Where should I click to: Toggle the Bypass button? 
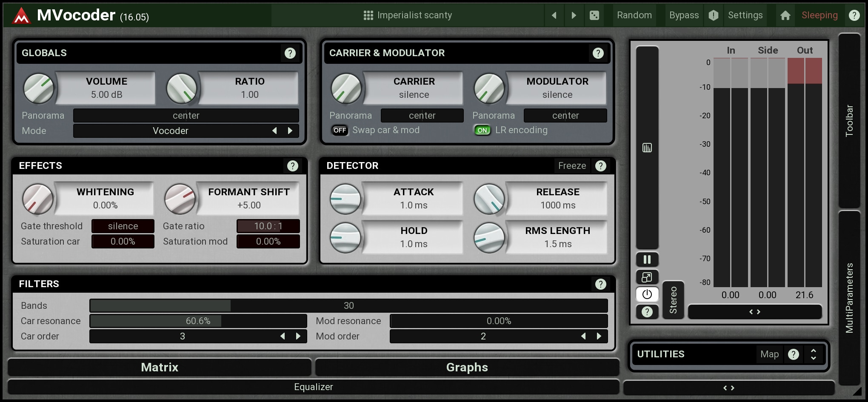pos(684,15)
